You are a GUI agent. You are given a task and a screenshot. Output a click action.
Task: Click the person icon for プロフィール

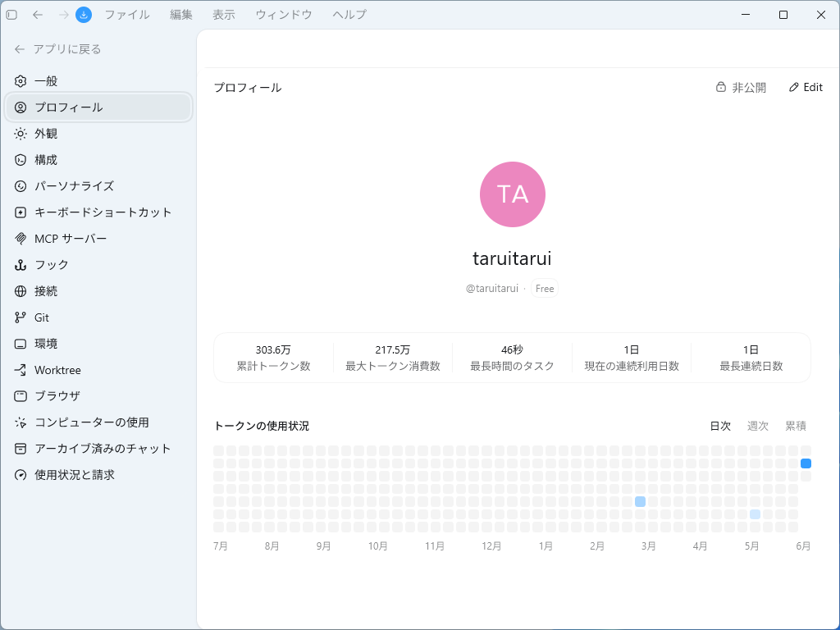click(x=21, y=107)
